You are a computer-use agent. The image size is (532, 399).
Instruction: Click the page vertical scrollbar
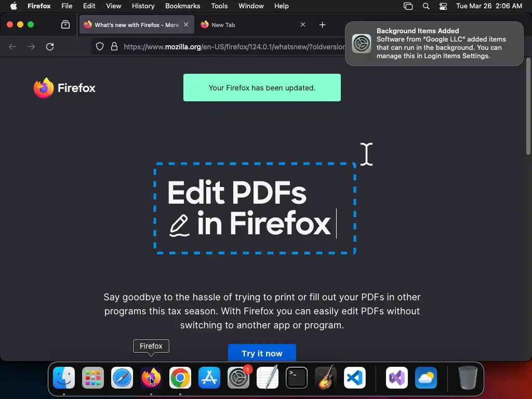coord(528,107)
